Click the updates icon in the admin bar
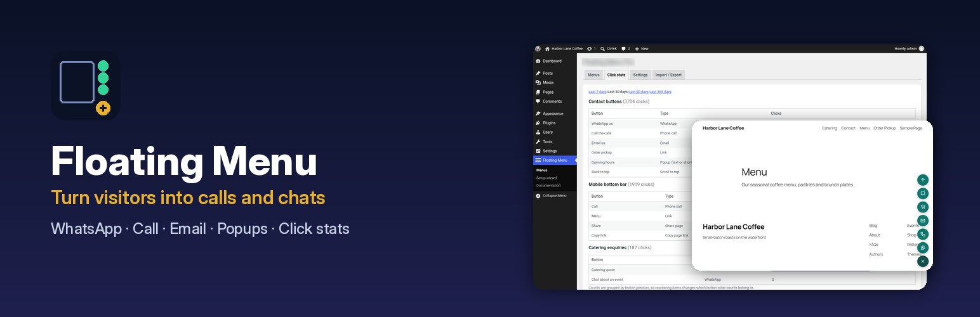This screenshot has height=317, width=980. 591,49
